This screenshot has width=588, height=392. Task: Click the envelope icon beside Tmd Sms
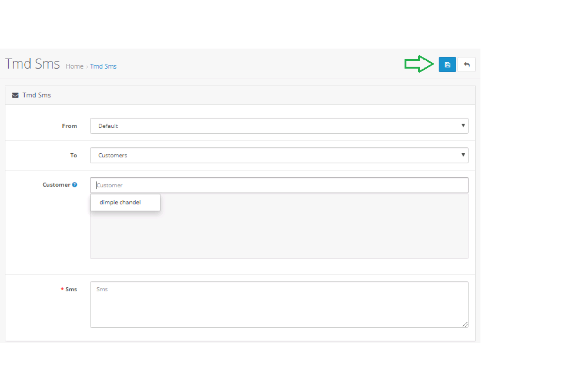tap(15, 95)
